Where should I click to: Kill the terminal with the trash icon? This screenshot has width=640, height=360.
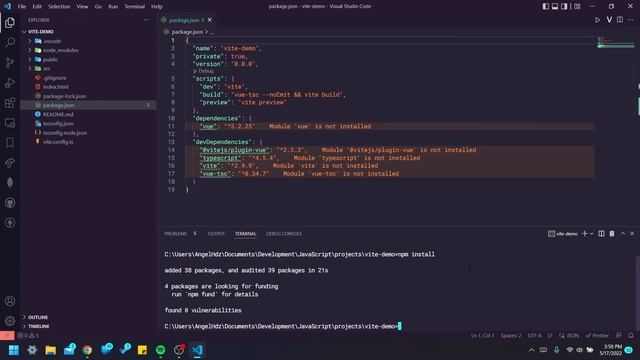coord(612,233)
